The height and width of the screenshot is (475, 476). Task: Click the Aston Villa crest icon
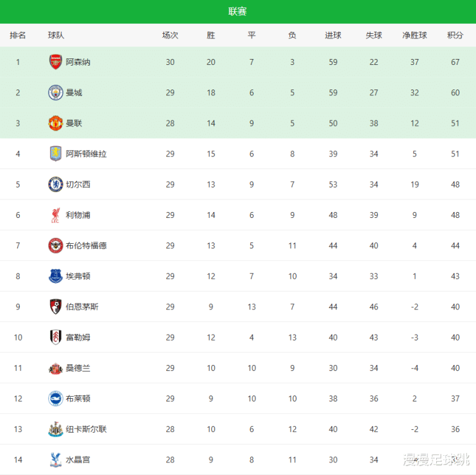point(56,154)
